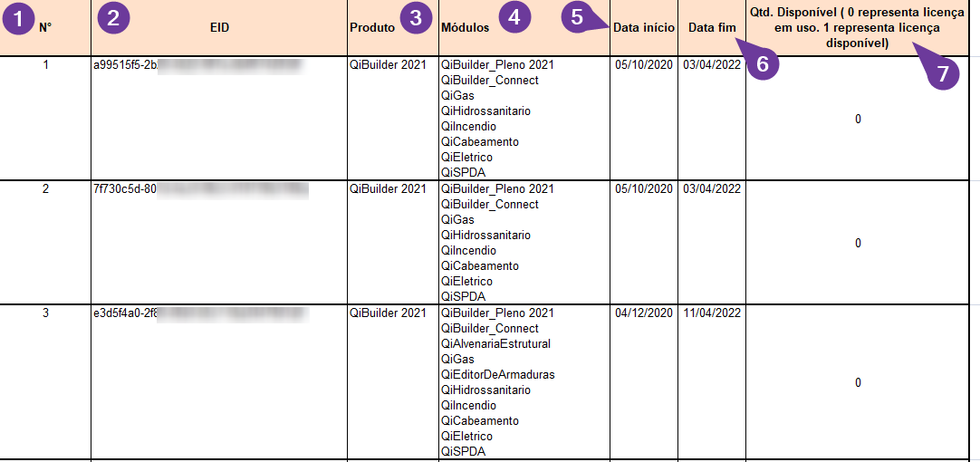
Task: Click available quantity 0 in row 1
Action: pos(858,119)
